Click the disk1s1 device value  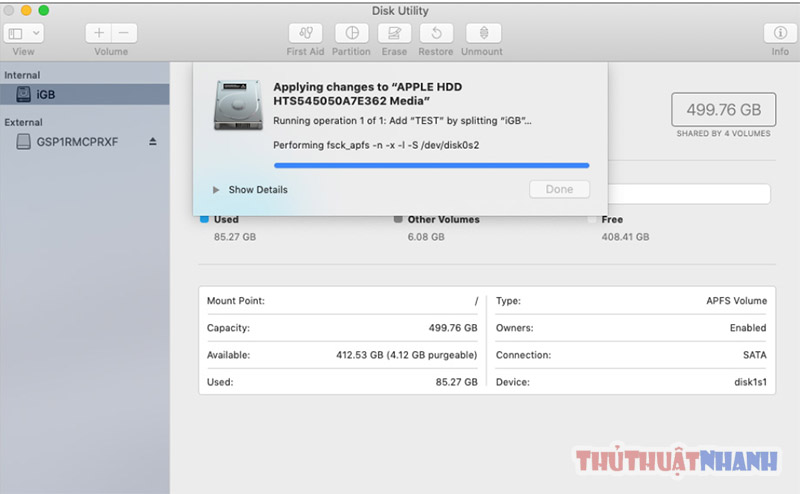[750, 382]
